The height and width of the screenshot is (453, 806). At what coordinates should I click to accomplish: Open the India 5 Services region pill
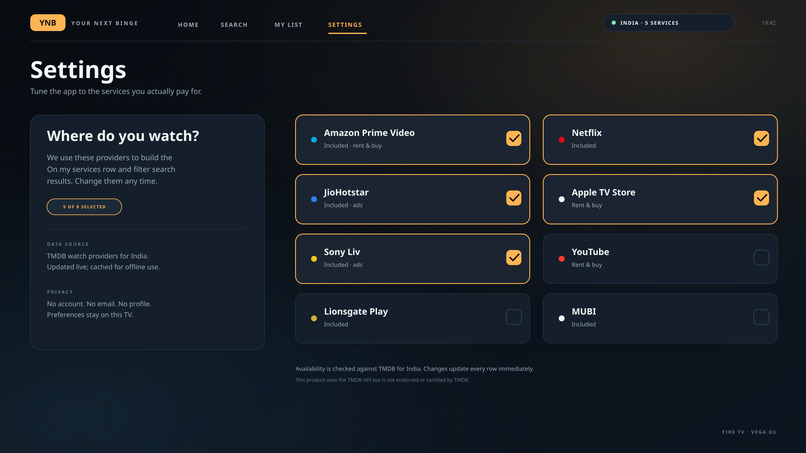668,23
